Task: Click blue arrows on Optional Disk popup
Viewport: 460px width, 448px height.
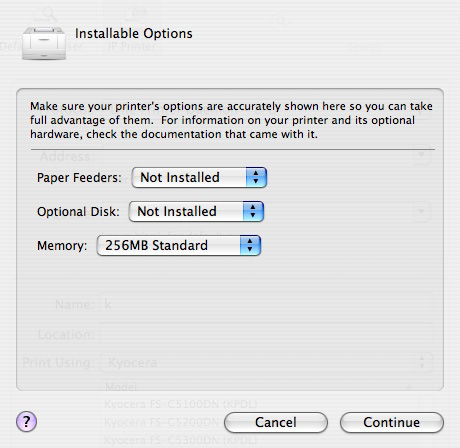Action: (253, 211)
